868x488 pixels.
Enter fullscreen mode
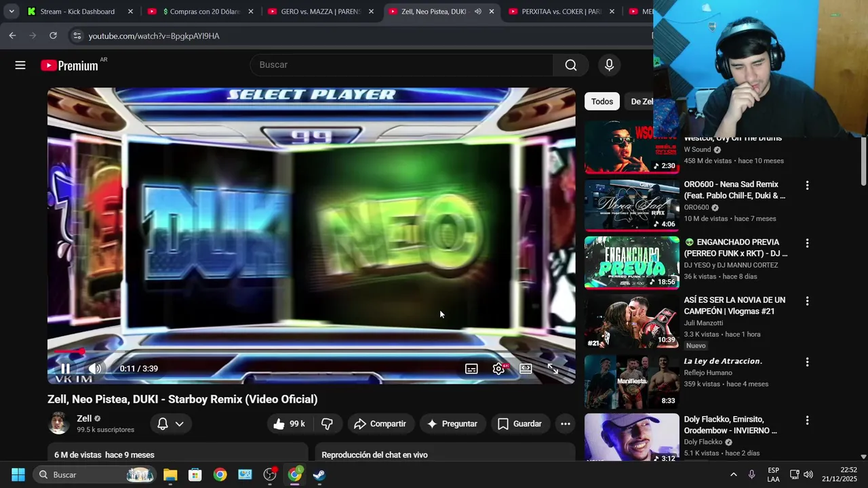tap(553, 369)
